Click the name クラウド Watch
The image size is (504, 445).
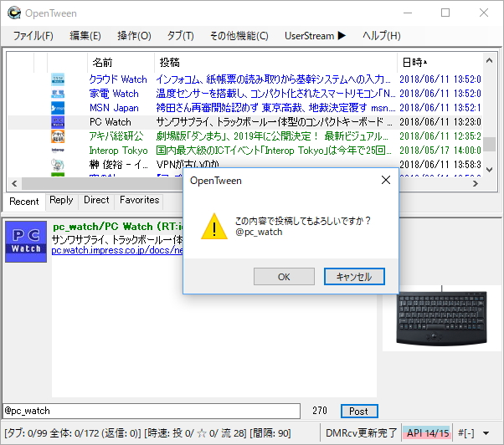118,79
